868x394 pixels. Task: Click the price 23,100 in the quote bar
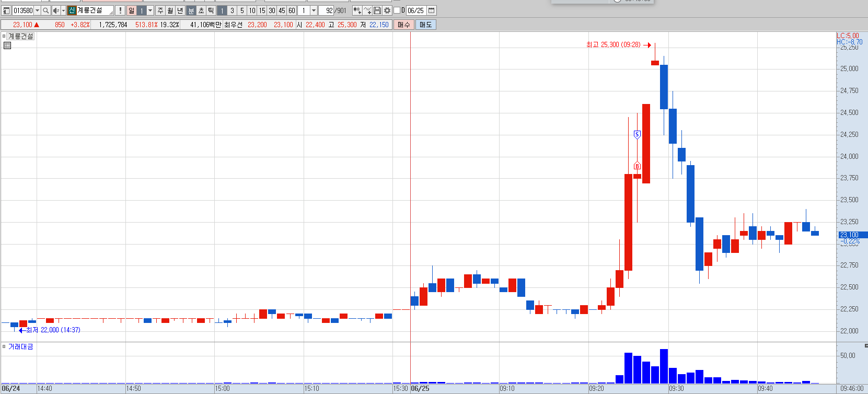[x=22, y=25]
